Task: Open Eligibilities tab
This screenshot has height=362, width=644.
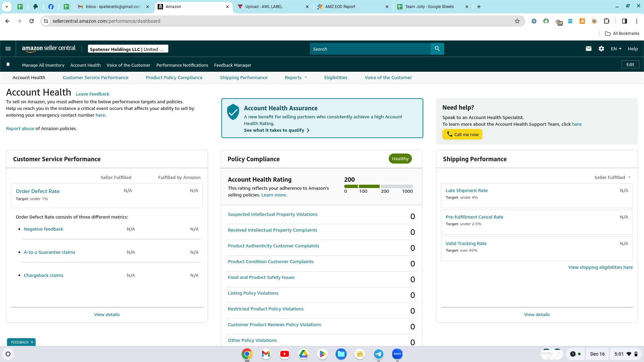Action: pyautogui.click(x=336, y=77)
